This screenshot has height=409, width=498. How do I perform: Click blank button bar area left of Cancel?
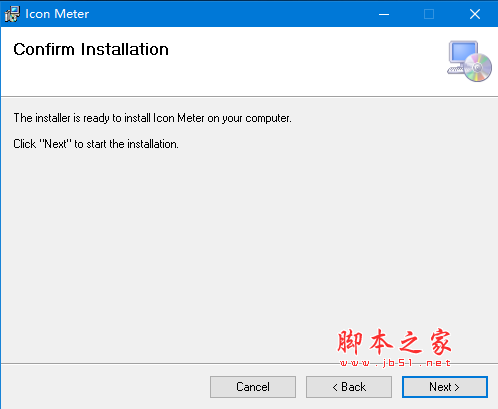(105, 387)
